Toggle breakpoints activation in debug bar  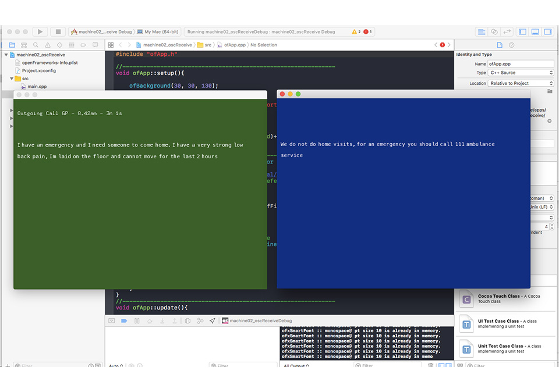pyautogui.click(x=124, y=321)
